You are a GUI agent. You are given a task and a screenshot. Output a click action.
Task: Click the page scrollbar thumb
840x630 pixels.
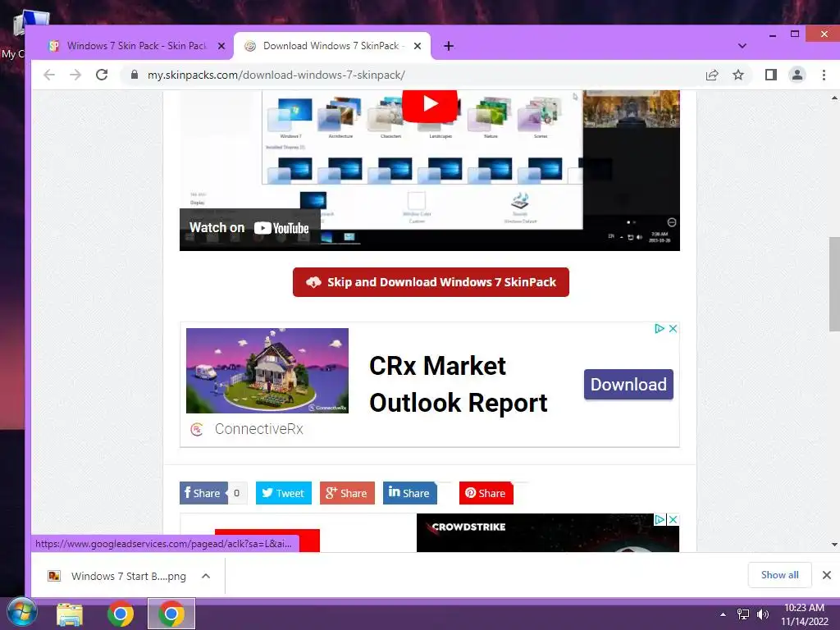click(x=834, y=284)
